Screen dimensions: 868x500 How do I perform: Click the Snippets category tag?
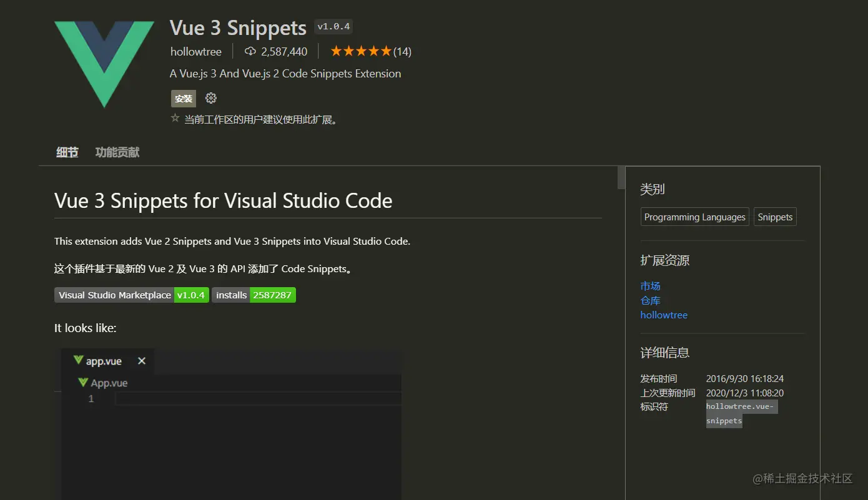(775, 217)
